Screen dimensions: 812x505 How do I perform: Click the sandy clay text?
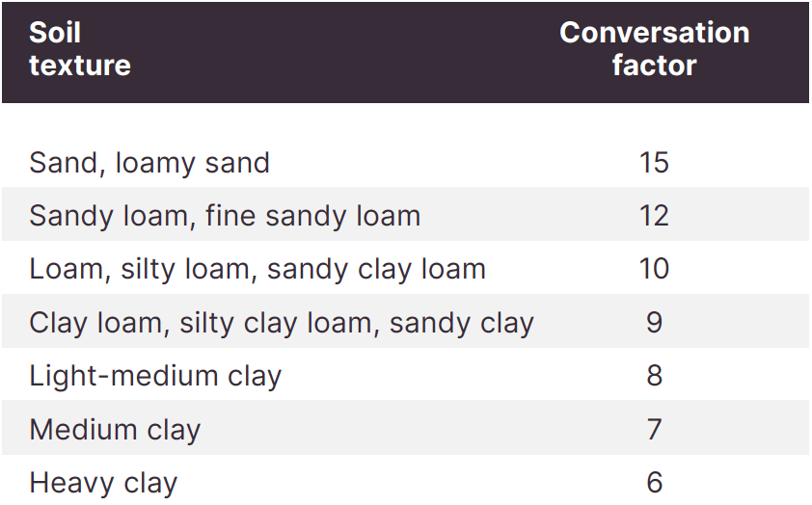tap(461, 324)
